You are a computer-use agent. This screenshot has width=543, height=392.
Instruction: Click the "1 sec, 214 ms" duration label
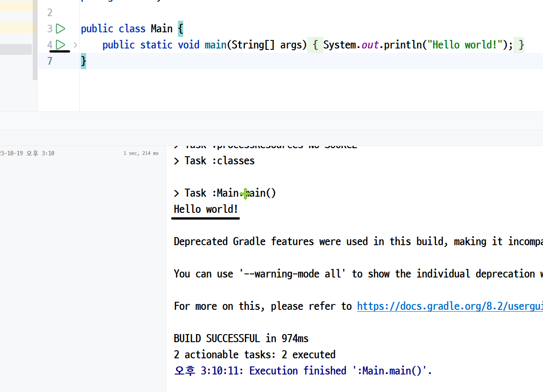point(141,153)
